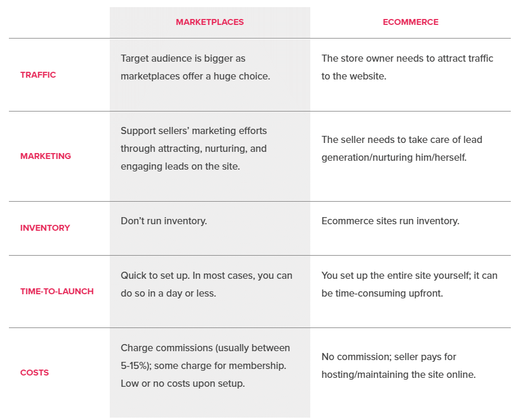Click 'Low or no costs upon setup' line
The width and height of the screenshot is (528, 420).
[x=183, y=384]
